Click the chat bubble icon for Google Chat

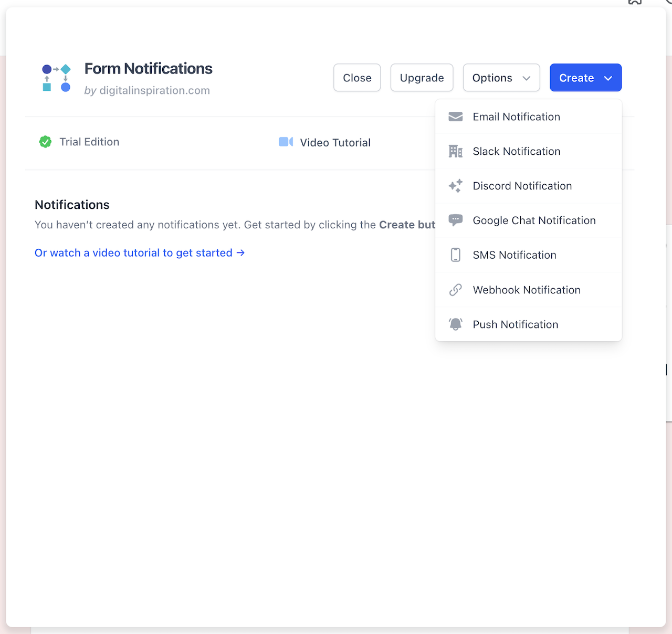455,220
